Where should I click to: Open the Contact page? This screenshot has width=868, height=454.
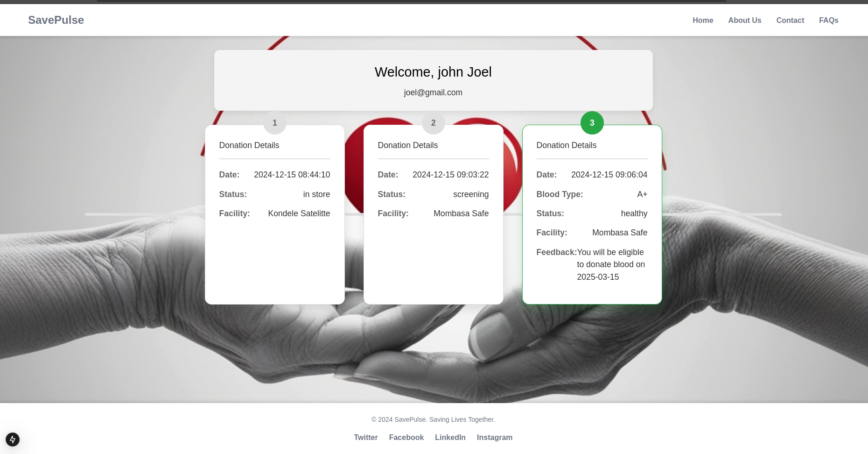[790, 20]
